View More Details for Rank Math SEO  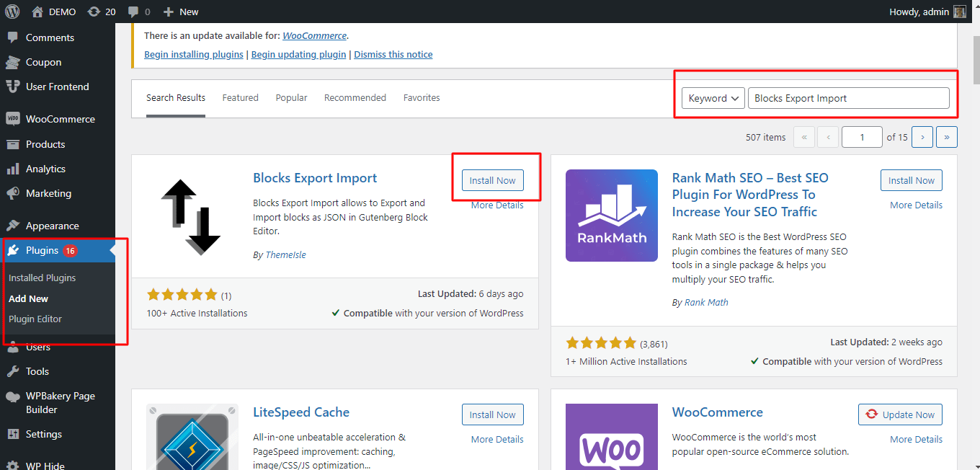pyautogui.click(x=916, y=205)
